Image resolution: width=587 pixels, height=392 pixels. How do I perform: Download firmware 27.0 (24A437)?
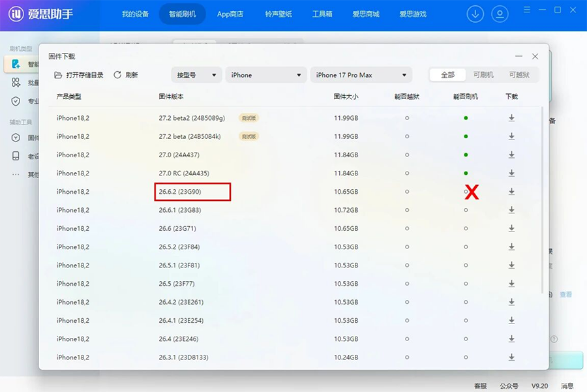[511, 155]
